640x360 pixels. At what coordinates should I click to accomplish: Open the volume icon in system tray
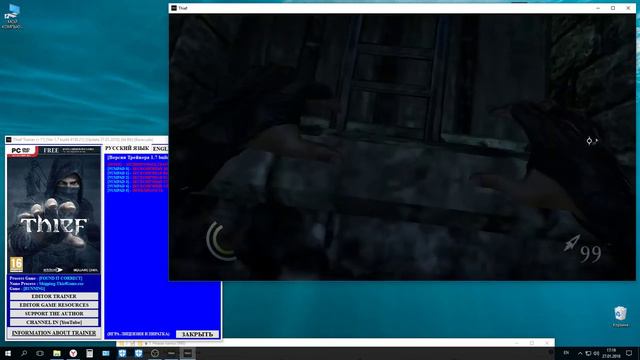click(596, 353)
